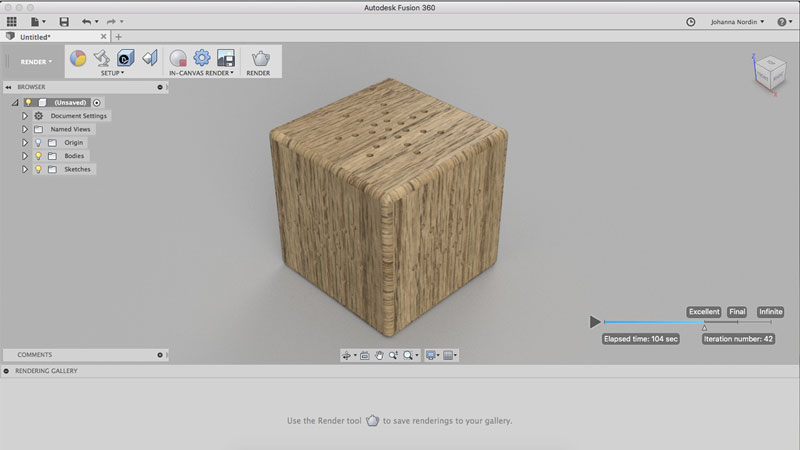Open the Undo history dropdown arrow
Screen dimensions: 800x450
click(97, 21)
